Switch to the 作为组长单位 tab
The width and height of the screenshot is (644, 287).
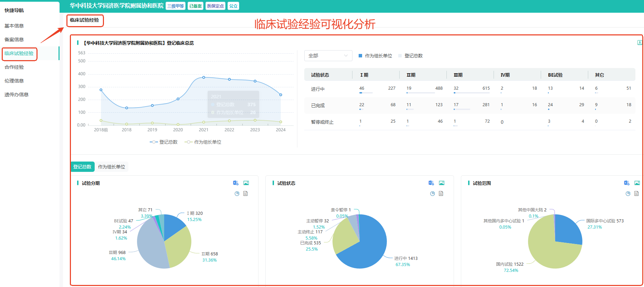pyautogui.click(x=112, y=167)
